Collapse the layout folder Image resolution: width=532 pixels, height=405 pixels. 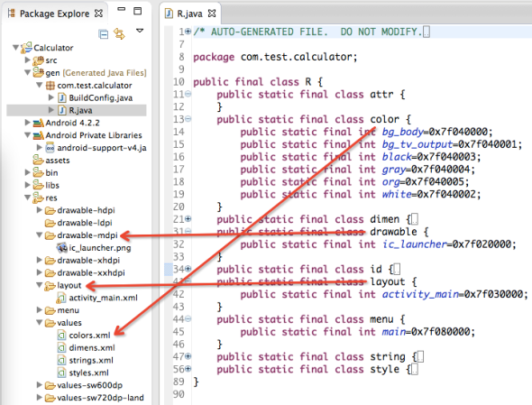[40, 285]
